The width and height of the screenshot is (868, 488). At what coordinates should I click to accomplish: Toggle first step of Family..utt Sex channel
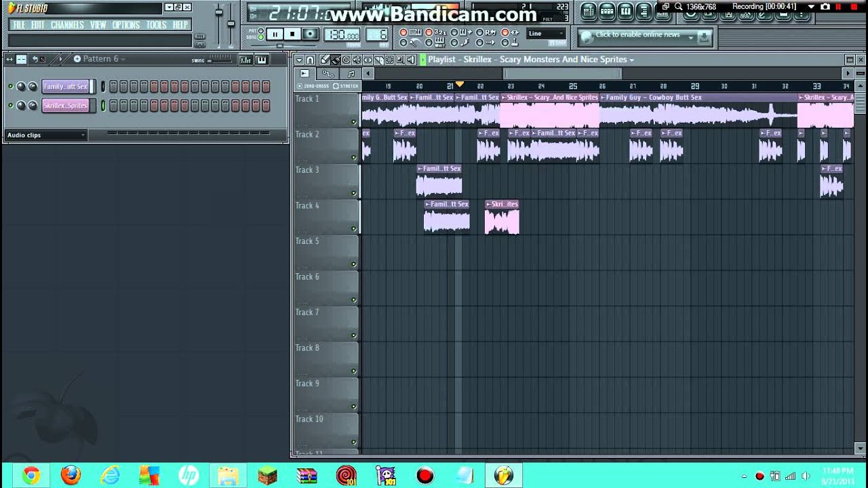click(114, 86)
